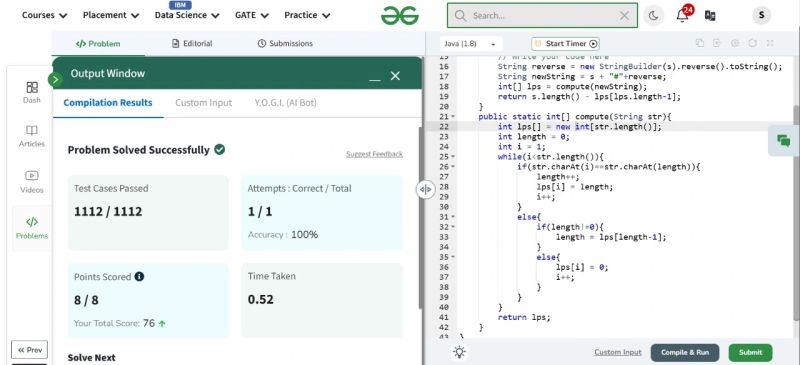
Task: Click the Search input field
Action: pos(542,15)
